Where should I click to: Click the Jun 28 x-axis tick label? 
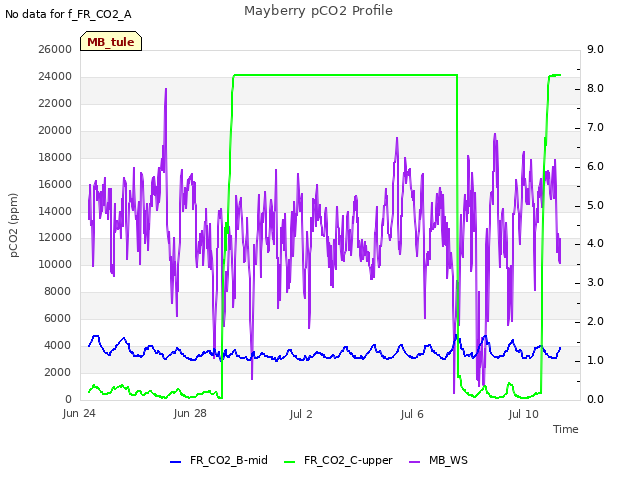pyautogui.click(x=190, y=413)
